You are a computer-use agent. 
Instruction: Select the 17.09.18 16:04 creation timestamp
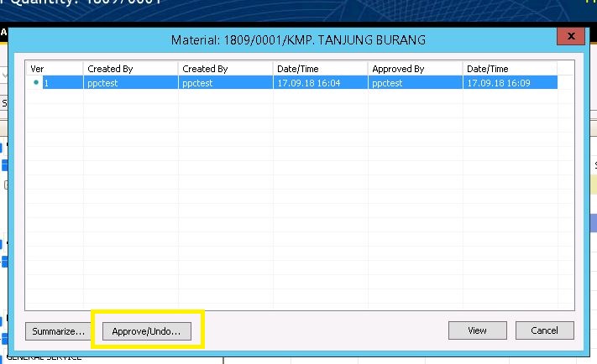304,83
